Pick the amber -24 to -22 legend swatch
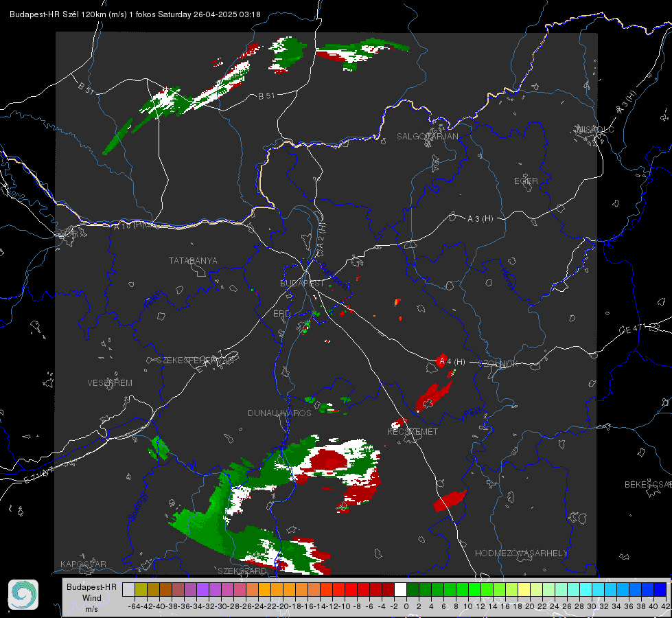The image size is (672, 618). [x=264, y=590]
